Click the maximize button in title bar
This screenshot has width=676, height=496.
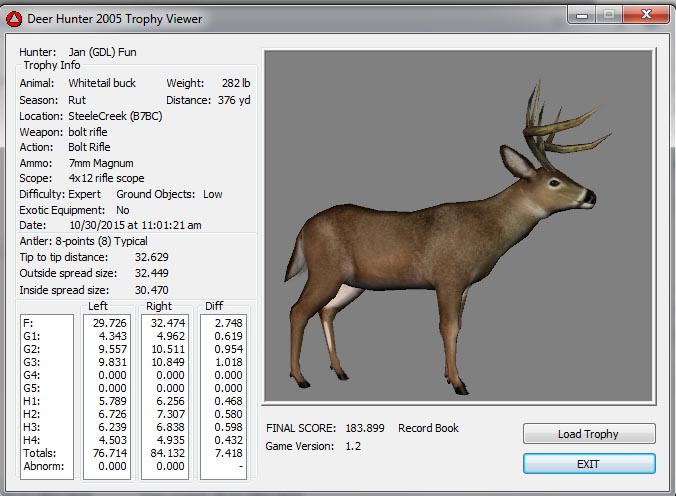[607, 15]
